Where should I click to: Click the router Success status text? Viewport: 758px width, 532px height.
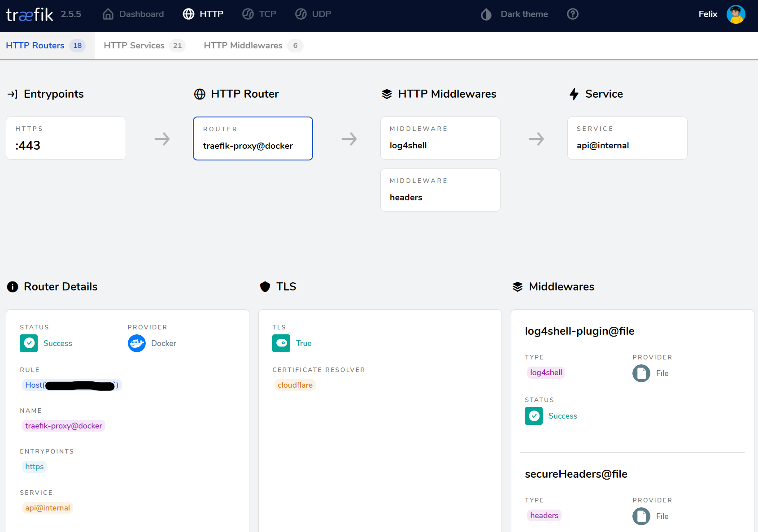pyautogui.click(x=58, y=343)
